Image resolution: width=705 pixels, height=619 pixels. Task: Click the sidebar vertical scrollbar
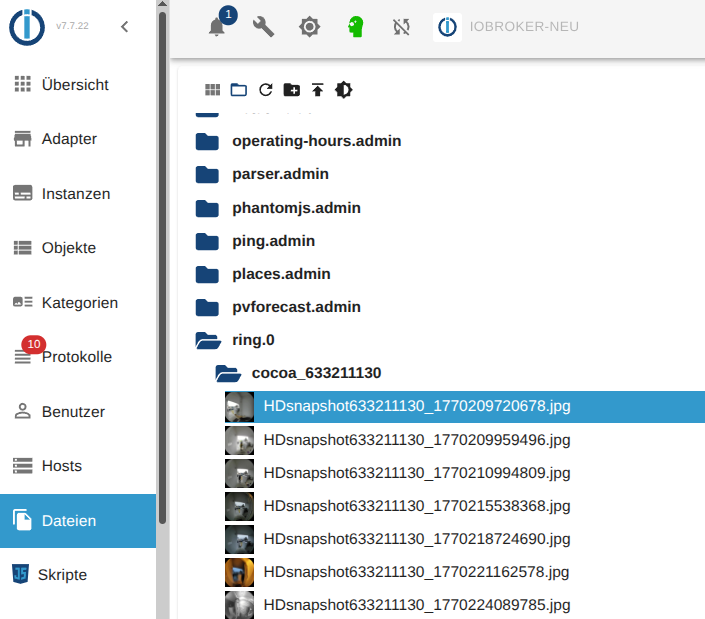[162, 270]
